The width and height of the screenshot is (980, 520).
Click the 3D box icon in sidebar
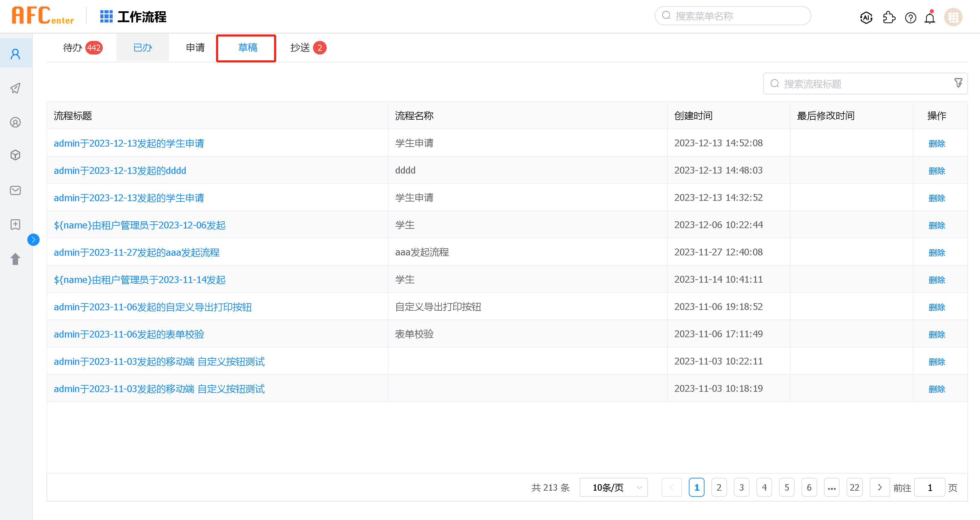(15, 155)
